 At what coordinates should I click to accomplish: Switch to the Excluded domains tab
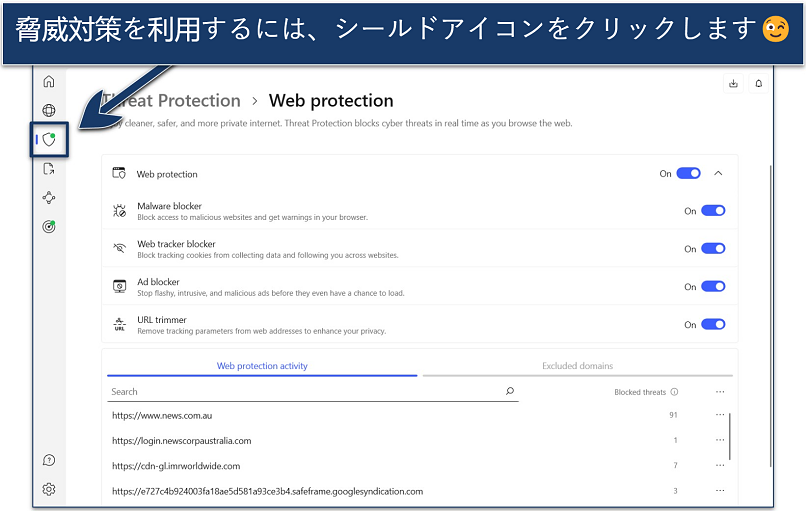[577, 366]
